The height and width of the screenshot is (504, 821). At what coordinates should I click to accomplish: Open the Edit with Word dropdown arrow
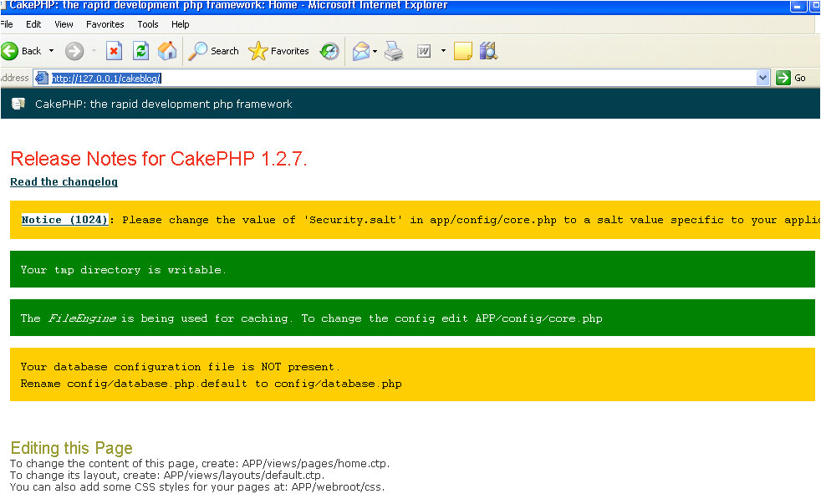443,51
